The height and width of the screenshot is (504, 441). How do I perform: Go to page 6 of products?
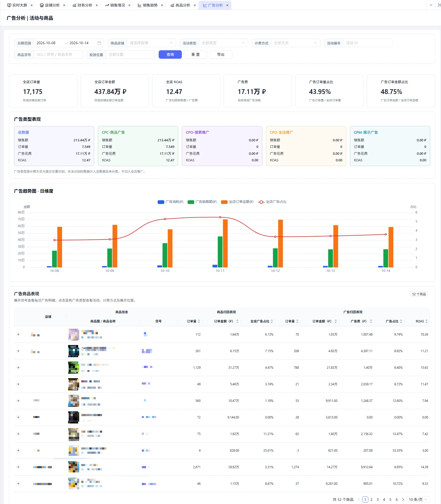(397, 500)
